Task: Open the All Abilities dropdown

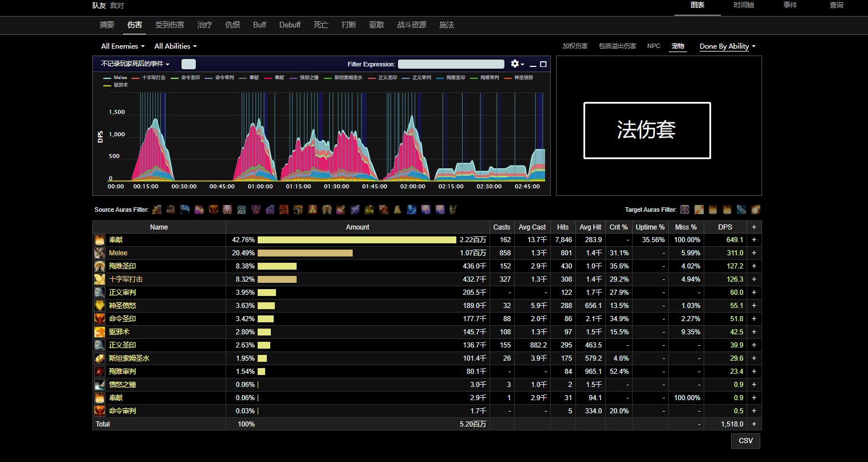Action: pyautogui.click(x=175, y=46)
